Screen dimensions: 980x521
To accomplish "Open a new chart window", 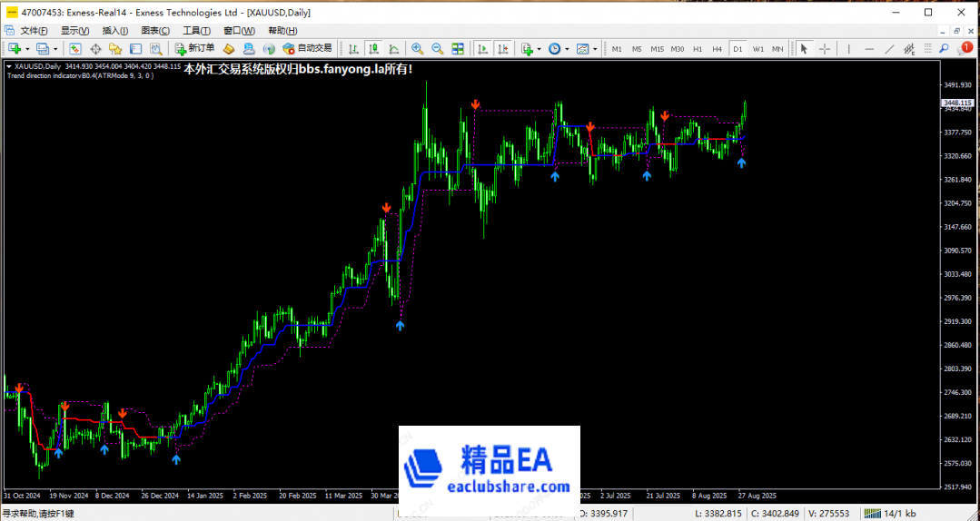I will click(15, 49).
